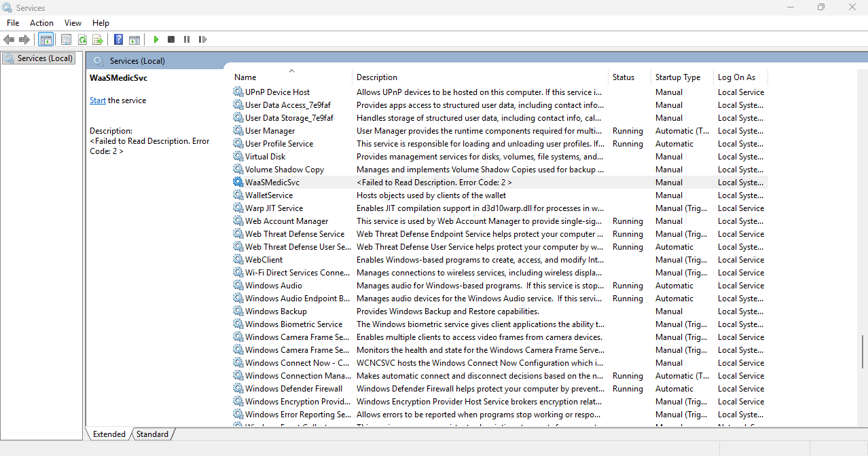Sort by Startup Type column header

[682, 77]
